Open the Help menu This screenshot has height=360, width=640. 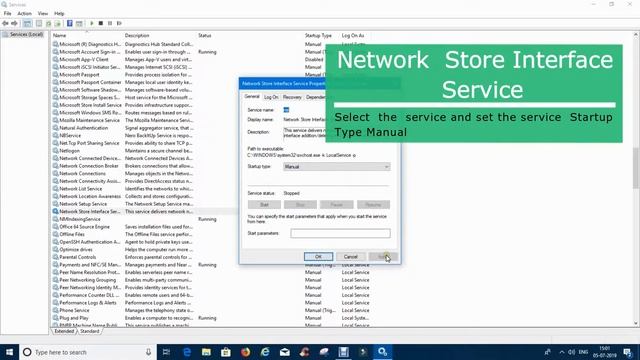click(59, 13)
